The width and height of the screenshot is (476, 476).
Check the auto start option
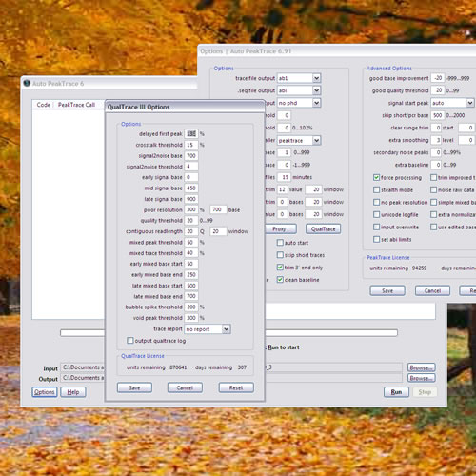[280, 243]
